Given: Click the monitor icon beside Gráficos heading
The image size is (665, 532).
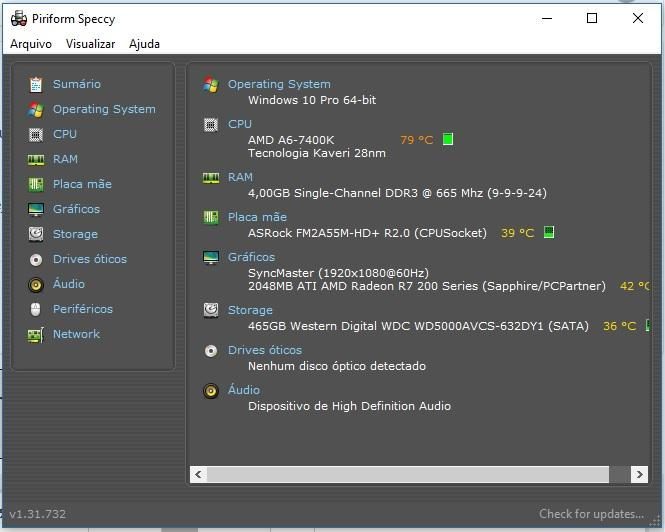Looking at the screenshot, I should click(211, 257).
